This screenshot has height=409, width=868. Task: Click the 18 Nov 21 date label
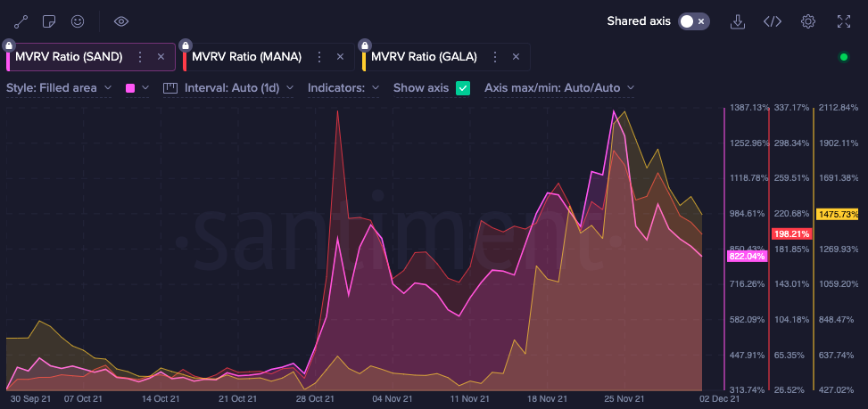546,398
